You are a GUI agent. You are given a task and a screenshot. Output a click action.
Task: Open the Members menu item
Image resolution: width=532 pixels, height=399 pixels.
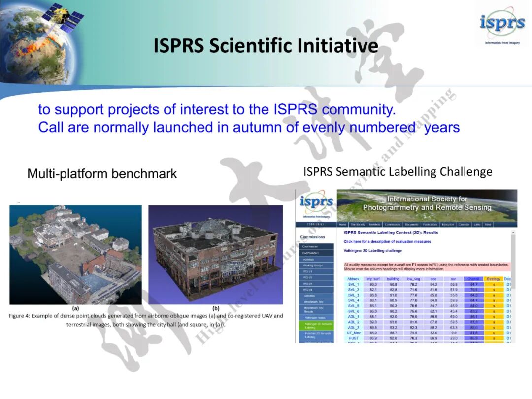click(375, 224)
